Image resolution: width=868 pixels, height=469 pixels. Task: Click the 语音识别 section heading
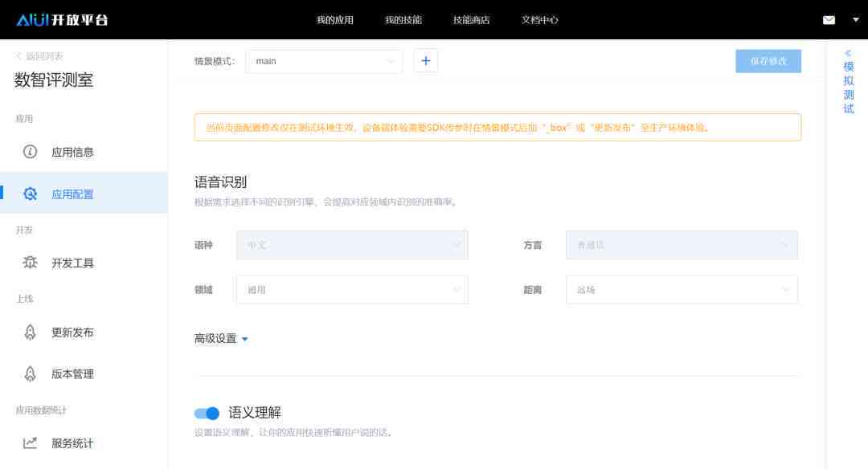(x=220, y=182)
